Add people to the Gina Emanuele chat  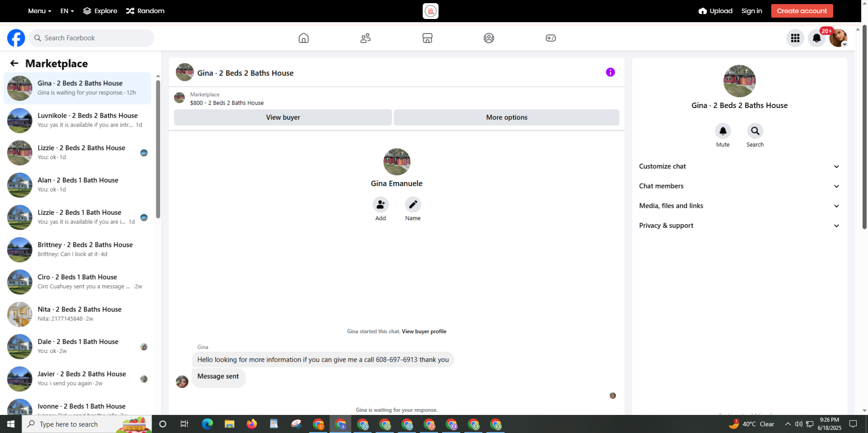[381, 205]
